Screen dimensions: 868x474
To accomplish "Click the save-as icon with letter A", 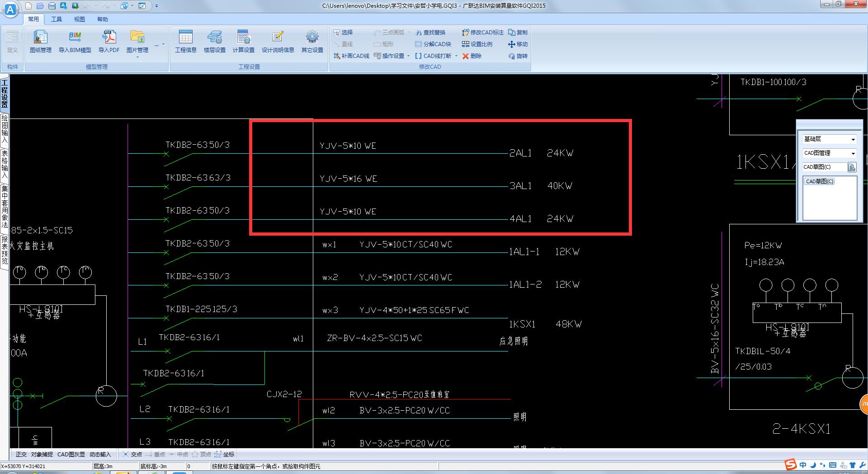I will tap(64, 6).
